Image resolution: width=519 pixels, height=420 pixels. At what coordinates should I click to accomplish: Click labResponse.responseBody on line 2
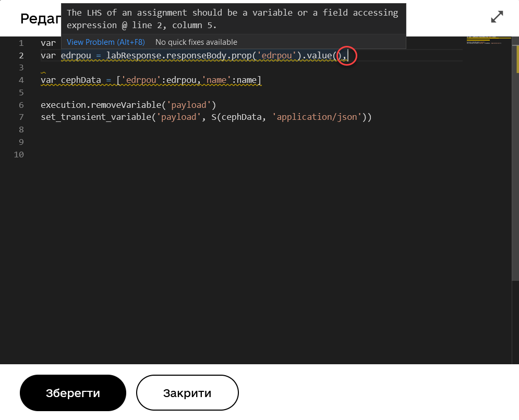[x=166, y=56]
